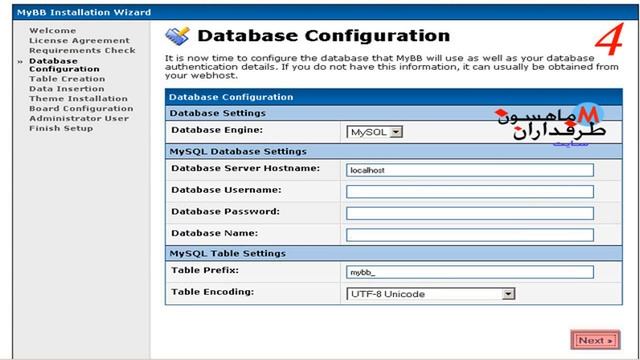This screenshot has height=360, width=640.
Task: Click the 'Database Username:' label
Action: [x=226, y=190]
